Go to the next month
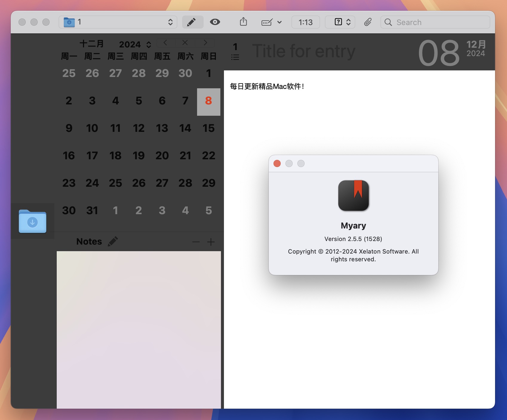 coord(205,43)
